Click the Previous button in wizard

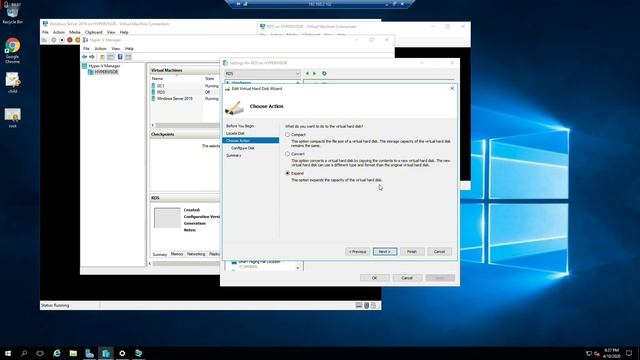[x=358, y=251]
